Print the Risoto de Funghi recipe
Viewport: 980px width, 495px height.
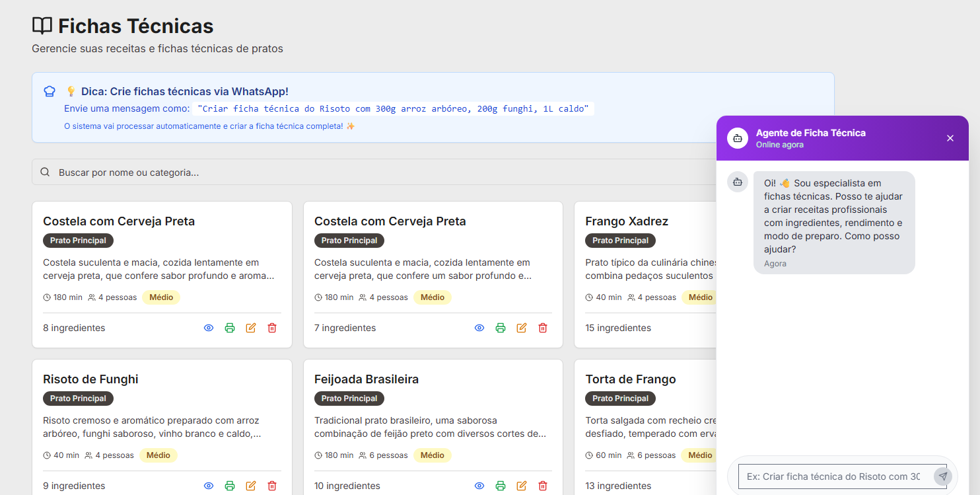[230, 485]
